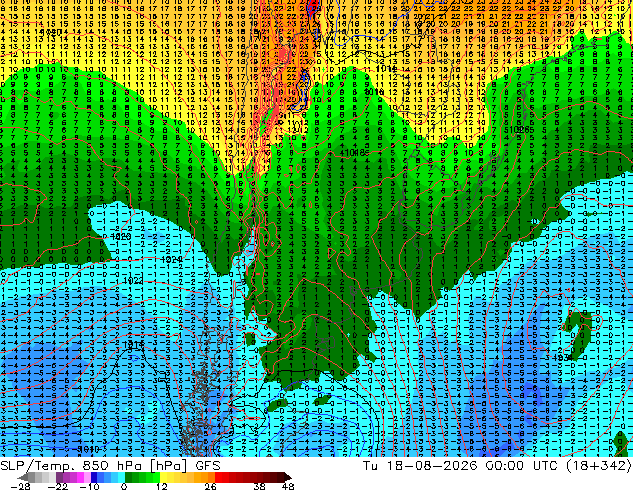Click the '1014' isobar label near the top

pos(386,69)
